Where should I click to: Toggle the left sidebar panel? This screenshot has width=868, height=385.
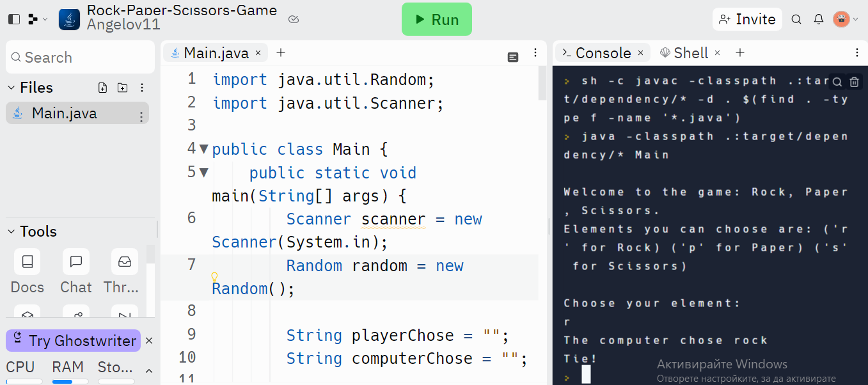(13, 19)
